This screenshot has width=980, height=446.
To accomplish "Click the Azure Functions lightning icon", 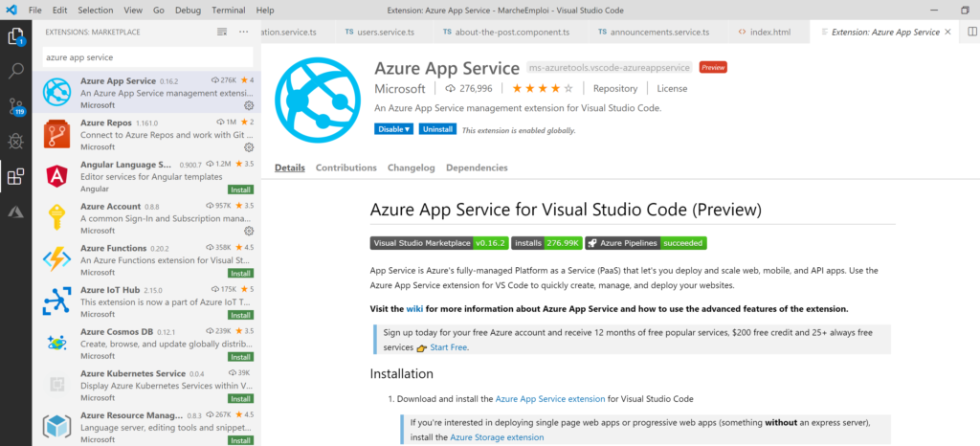I will click(x=56, y=260).
